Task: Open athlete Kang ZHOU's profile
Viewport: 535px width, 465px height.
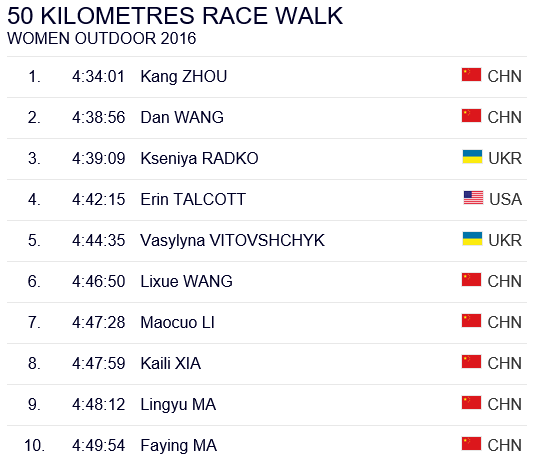Action: click(x=184, y=76)
